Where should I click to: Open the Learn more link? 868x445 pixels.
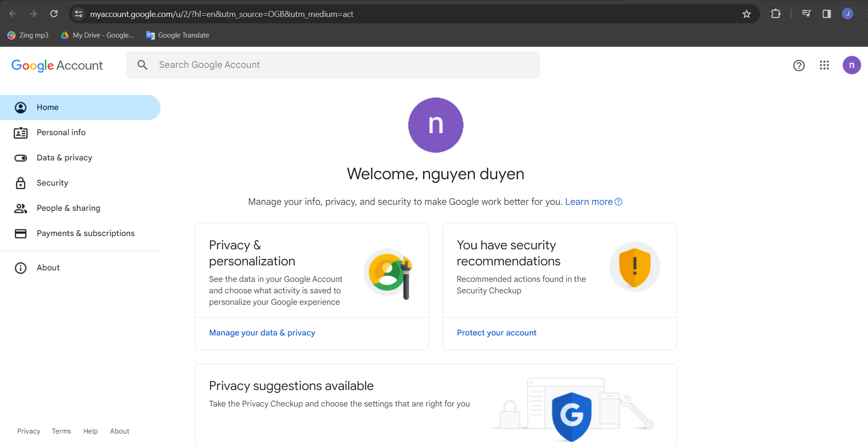589,202
